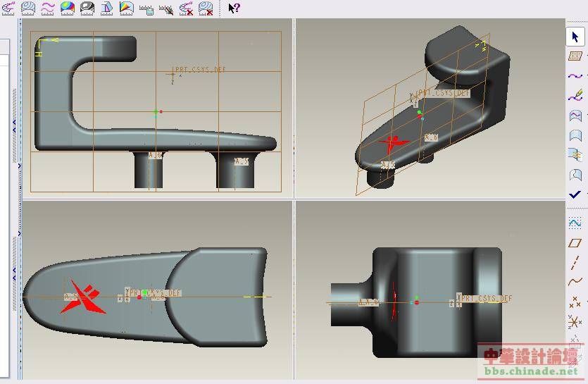Click the delete all section analyses icon
588x384 pixels.
point(206,8)
